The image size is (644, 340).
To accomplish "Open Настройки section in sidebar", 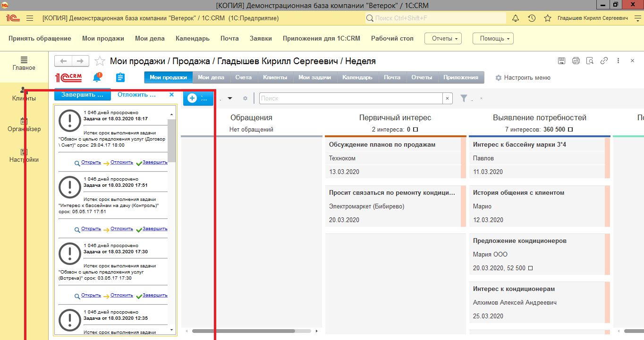I will (x=24, y=155).
